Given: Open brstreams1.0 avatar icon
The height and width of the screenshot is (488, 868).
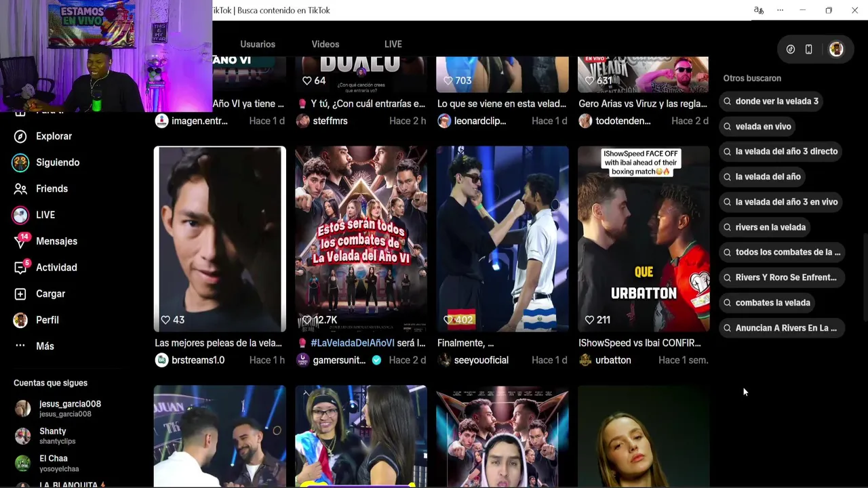Looking at the screenshot, I should [161, 361].
